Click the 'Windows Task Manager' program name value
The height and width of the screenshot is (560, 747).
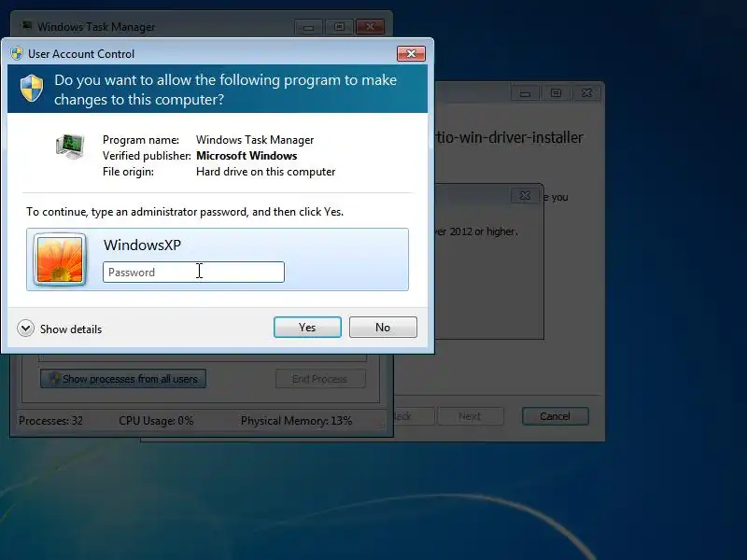[255, 140]
